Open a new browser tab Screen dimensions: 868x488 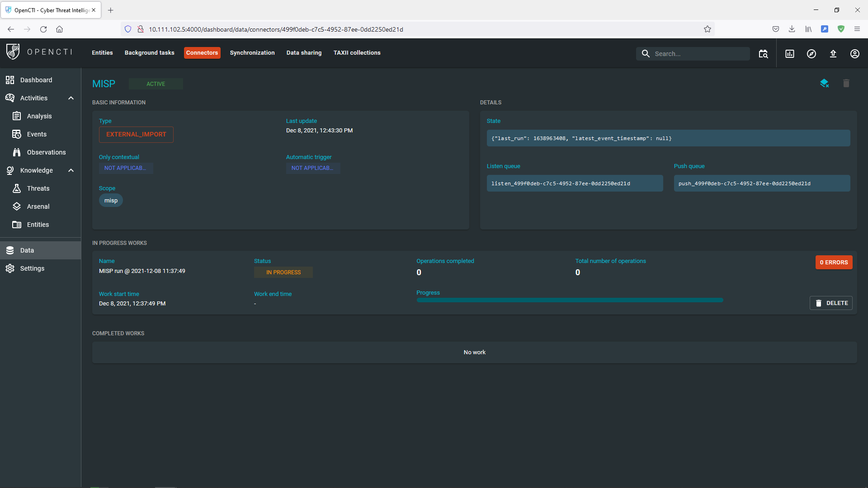pos(111,10)
